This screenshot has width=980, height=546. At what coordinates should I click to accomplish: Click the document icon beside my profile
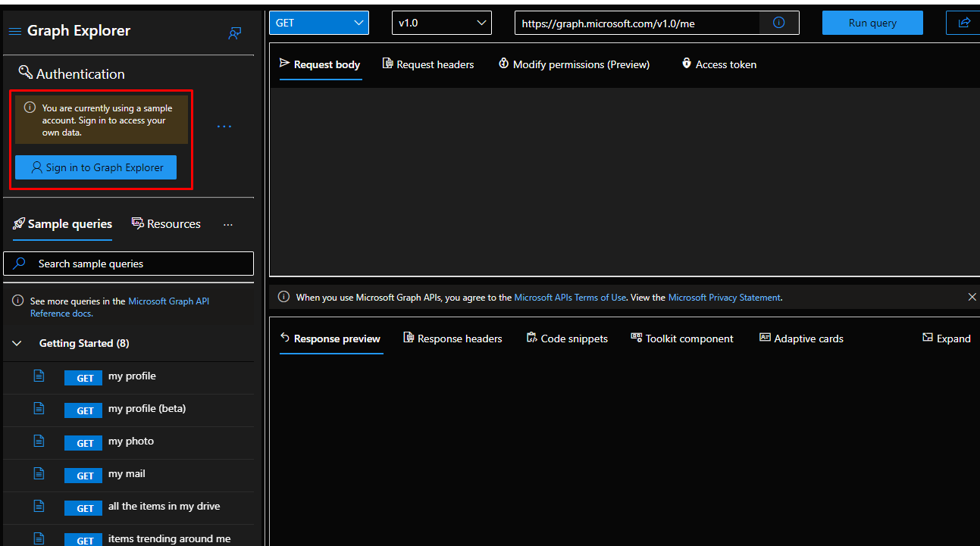39,376
